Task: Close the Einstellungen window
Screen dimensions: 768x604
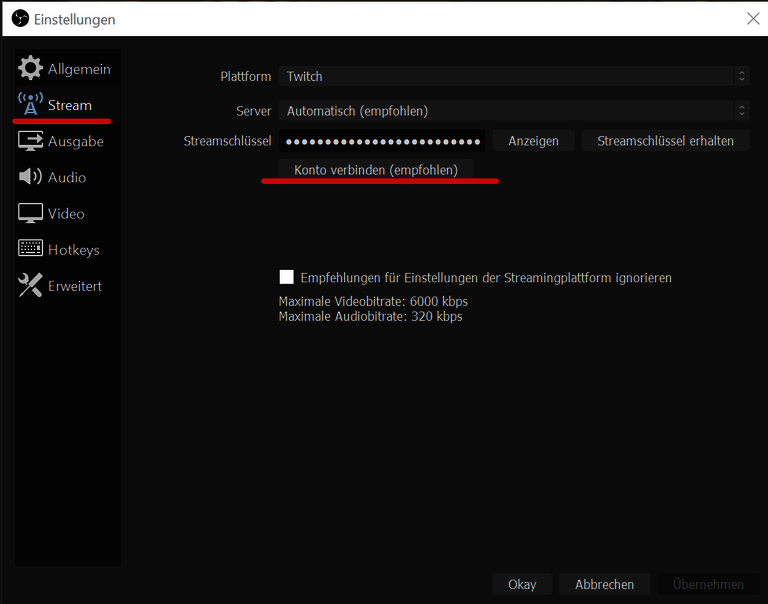Action: pyautogui.click(x=753, y=19)
